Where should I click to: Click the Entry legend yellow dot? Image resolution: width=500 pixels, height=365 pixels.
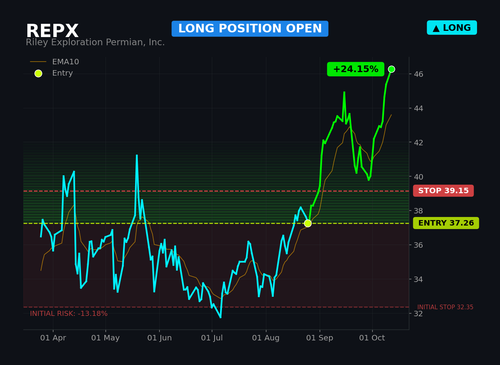point(38,73)
